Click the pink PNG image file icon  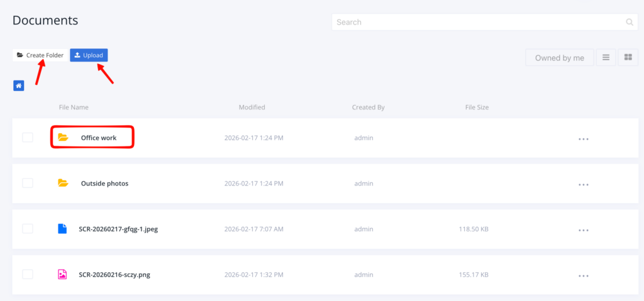pyautogui.click(x=62, y=275)
